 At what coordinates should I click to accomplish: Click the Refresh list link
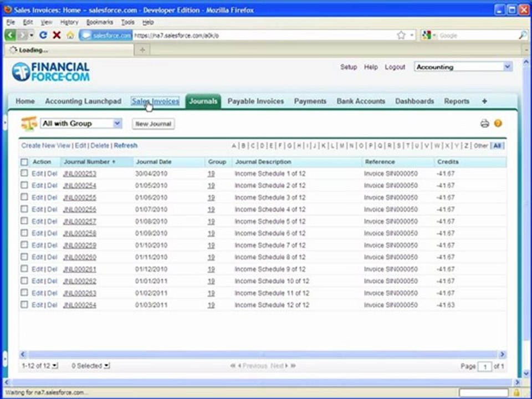[x=126, y=146]
